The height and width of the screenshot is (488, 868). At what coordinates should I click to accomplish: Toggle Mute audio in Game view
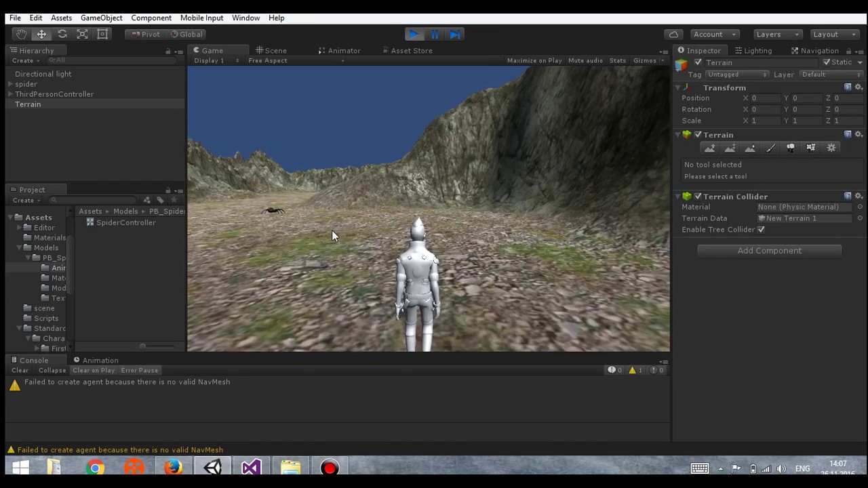pos(585,60)
